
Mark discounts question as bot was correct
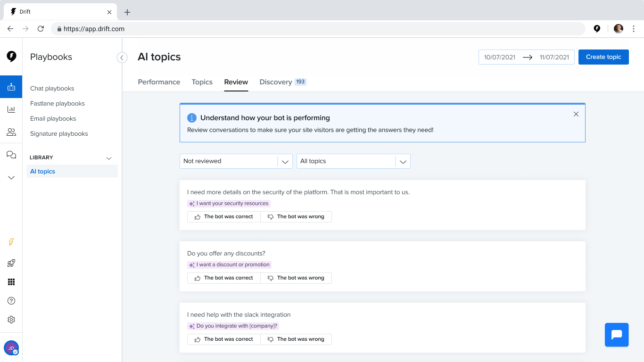coord(224,278)
